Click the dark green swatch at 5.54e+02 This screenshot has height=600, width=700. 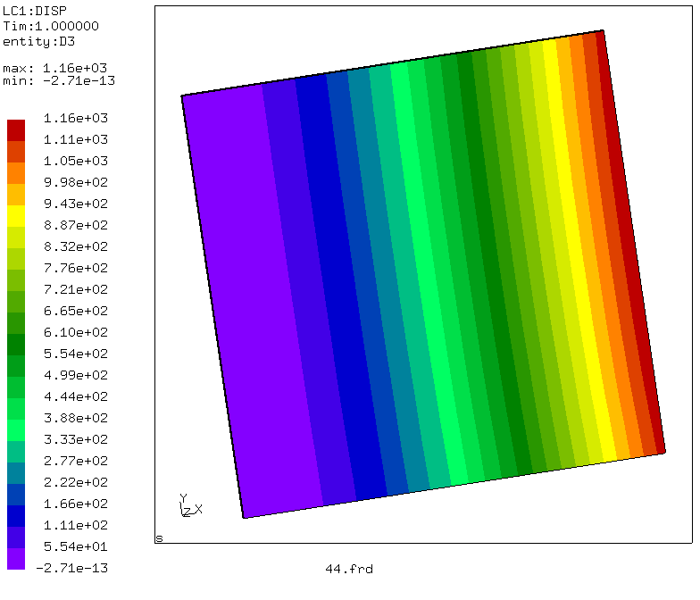16,345
